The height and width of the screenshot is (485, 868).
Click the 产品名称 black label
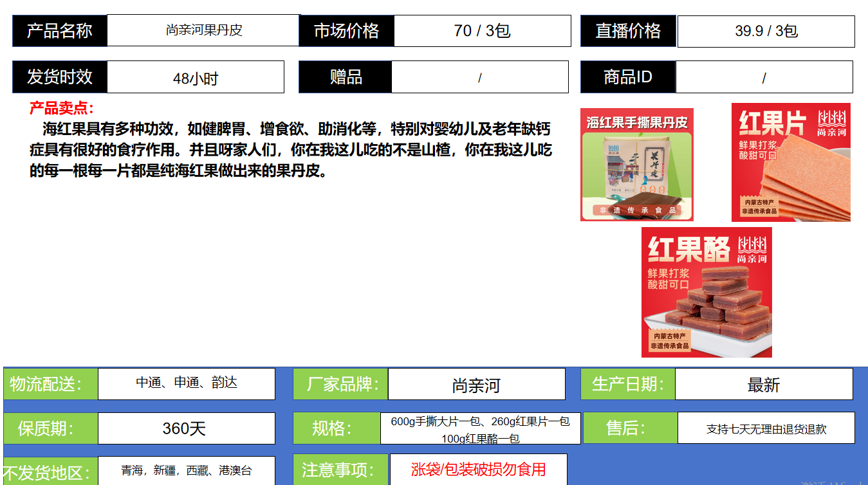[x=60, y=31]
